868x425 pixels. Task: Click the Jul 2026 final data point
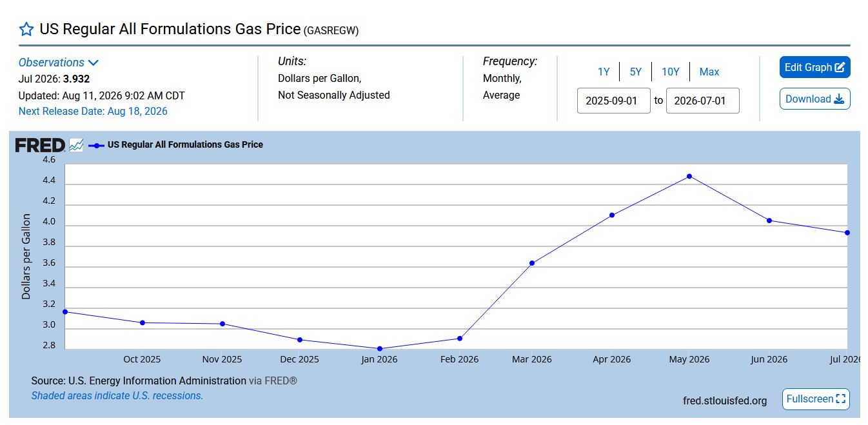coord(847,233)
